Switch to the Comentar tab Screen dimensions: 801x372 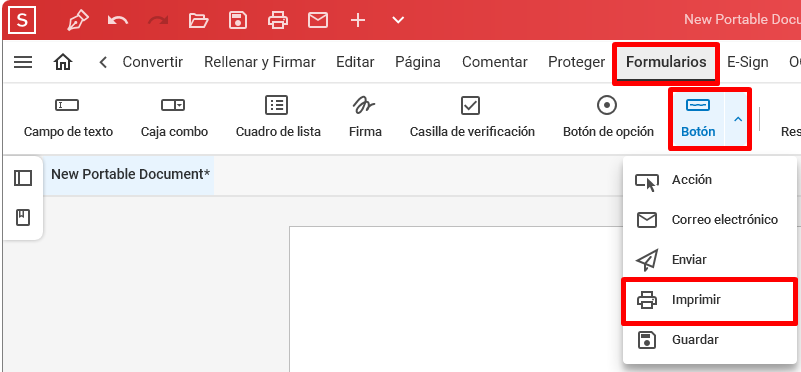tap(494, 62)
